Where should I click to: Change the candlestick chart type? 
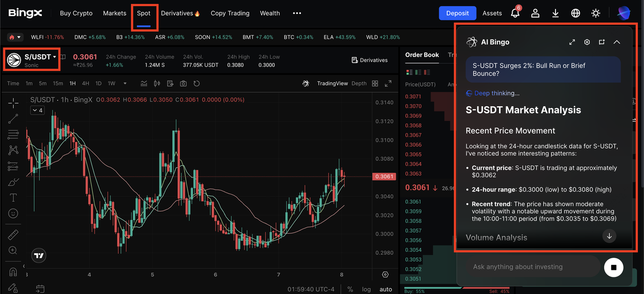[157, 84]
